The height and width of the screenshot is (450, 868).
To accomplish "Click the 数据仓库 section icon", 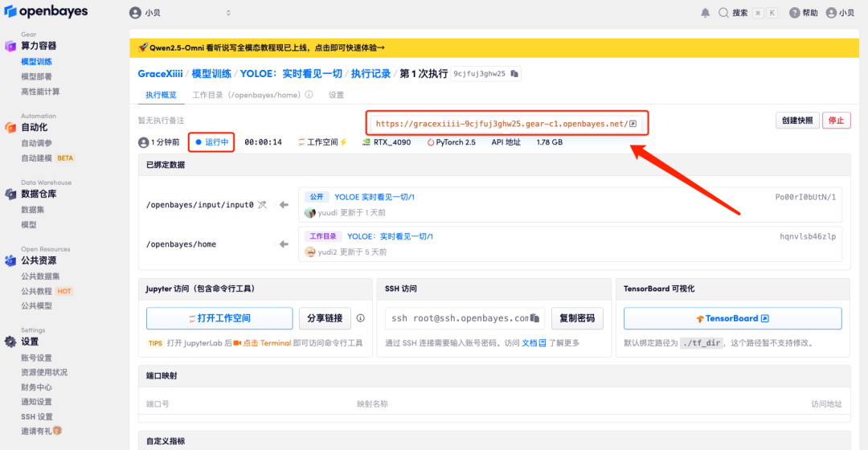I will tap(10, 194).
